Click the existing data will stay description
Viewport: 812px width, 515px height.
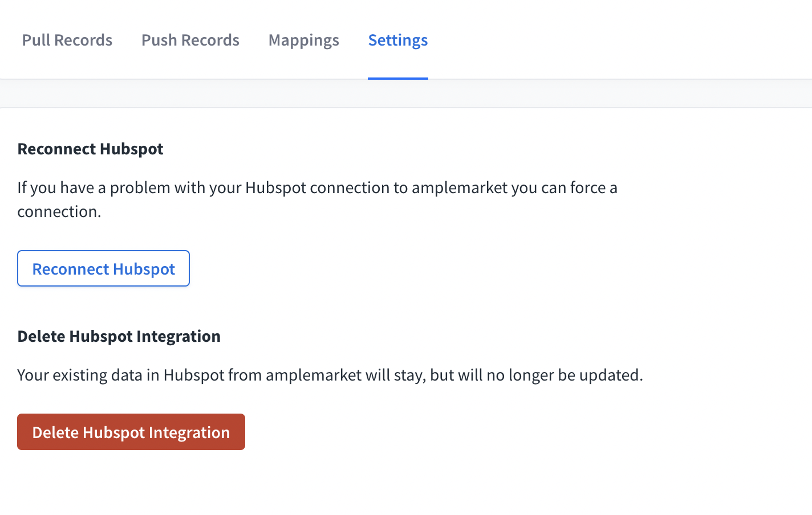(330, 375)
